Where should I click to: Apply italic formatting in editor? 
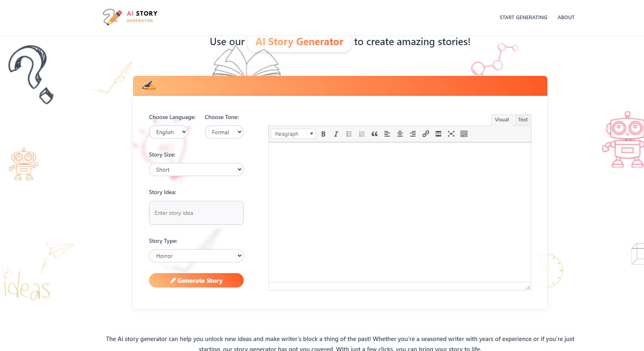(x=336, y=134)
